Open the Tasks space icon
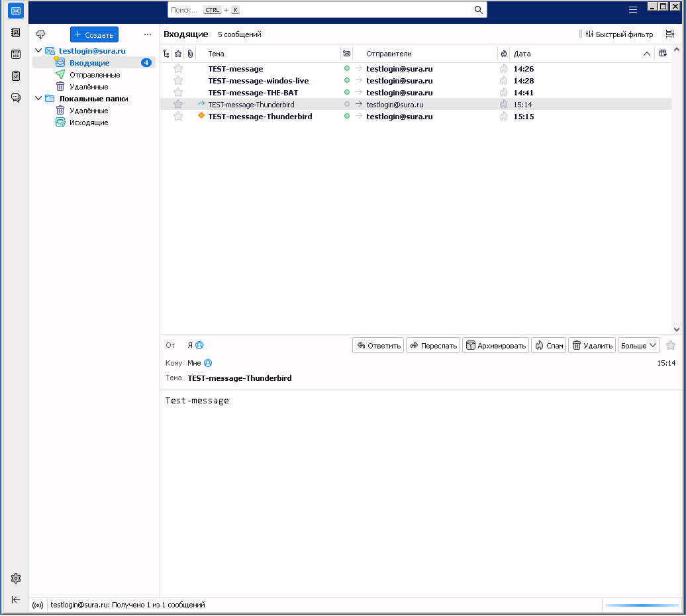 click(16, 76)
